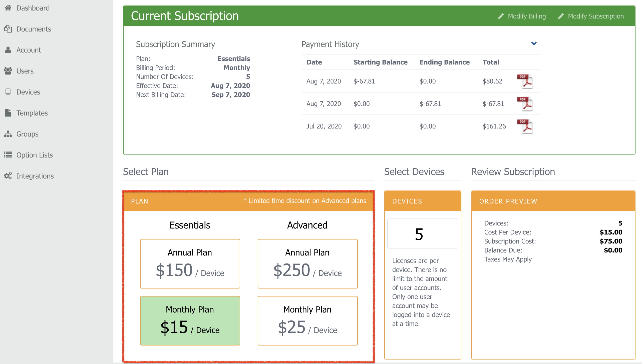642x364 pixels.
Task: Switch to the Advanced Monthly Plan
Action: tap(307, 321)
